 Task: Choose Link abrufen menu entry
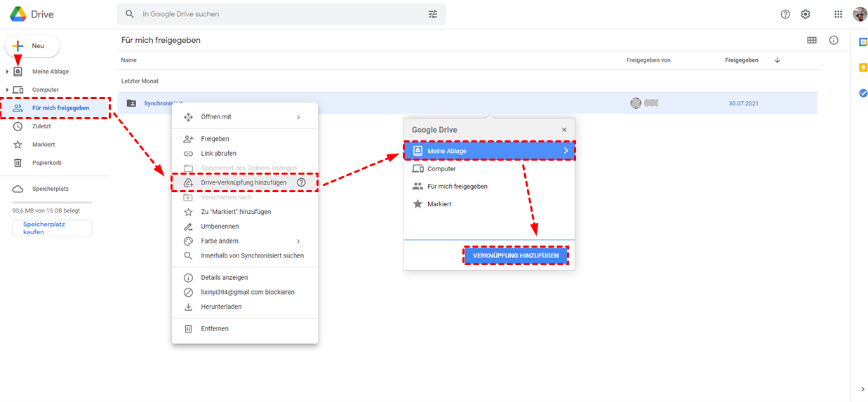[x=245, y=154]
